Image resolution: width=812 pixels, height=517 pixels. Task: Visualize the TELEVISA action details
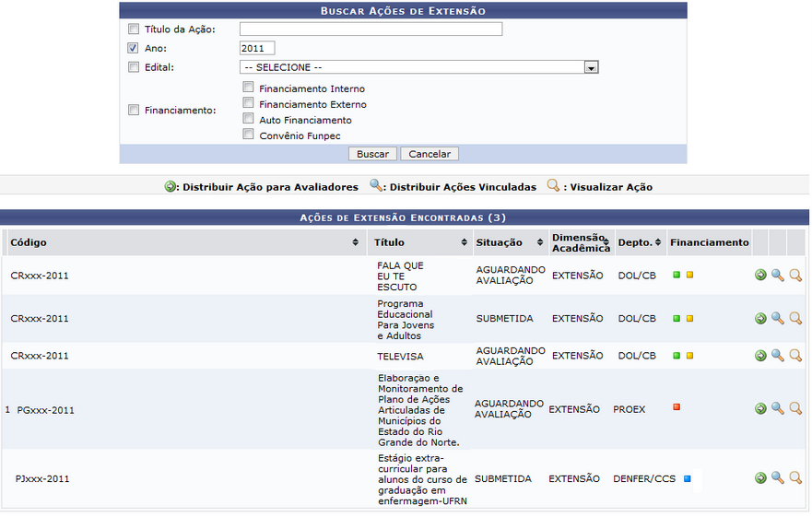click(x=795, y=355)
